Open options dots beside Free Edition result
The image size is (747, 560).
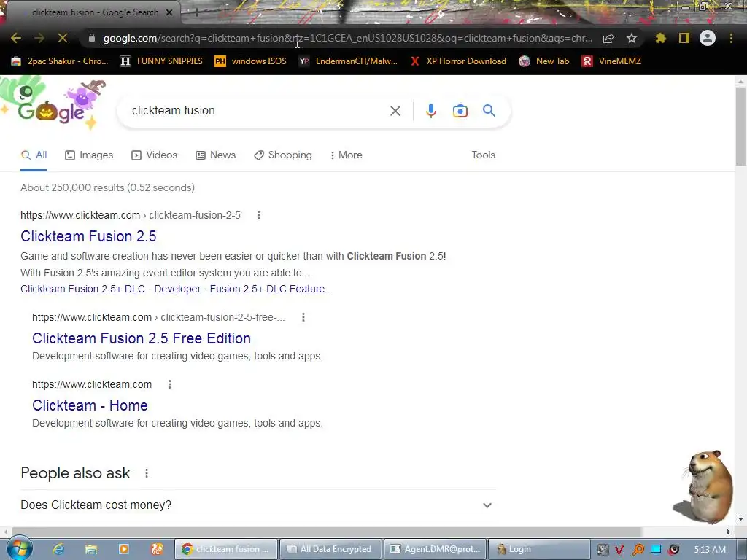click(x=303, y=317)
